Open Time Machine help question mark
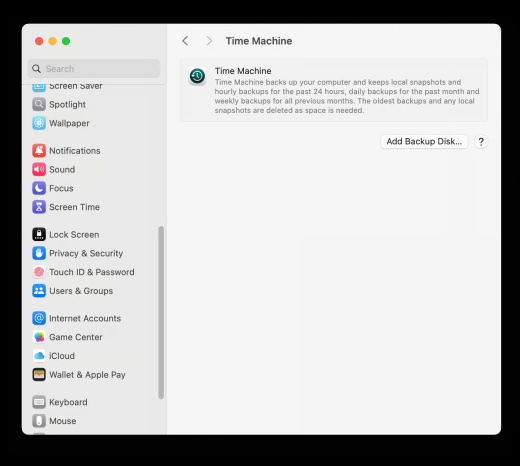 [481, 142]
